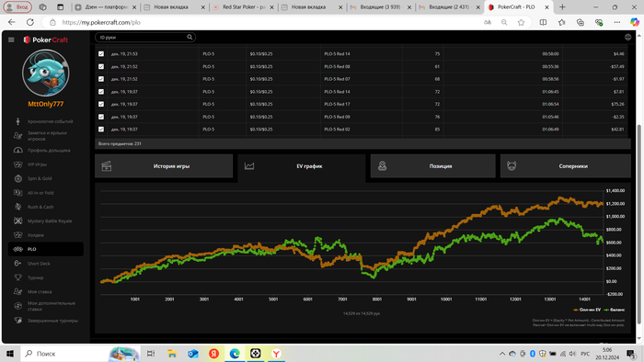Click the page vertical scrollbar
Viewport: 644px width, 362px height.
(638, 223)
